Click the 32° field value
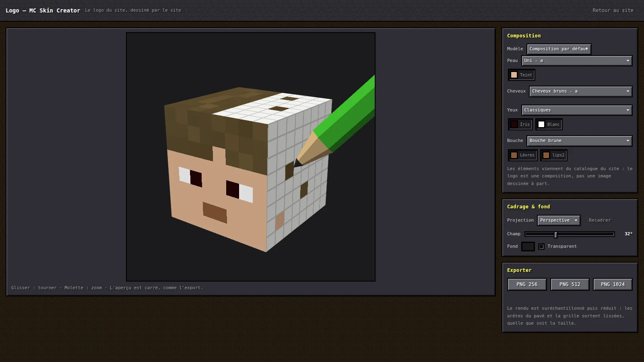This screenshot has width=644, height=362. pyautogui.click(x=628, y=234)
